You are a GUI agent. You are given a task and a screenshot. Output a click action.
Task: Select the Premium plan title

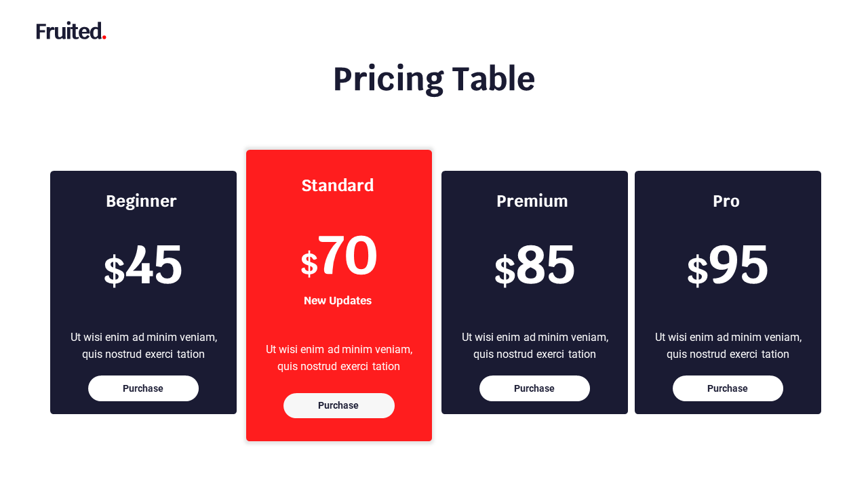[x=532, y=201]
